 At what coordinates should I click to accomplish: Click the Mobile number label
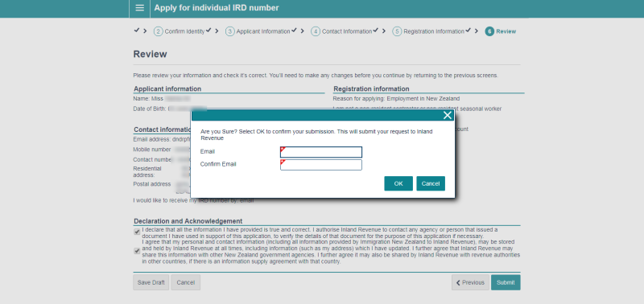tap(152, 150)
